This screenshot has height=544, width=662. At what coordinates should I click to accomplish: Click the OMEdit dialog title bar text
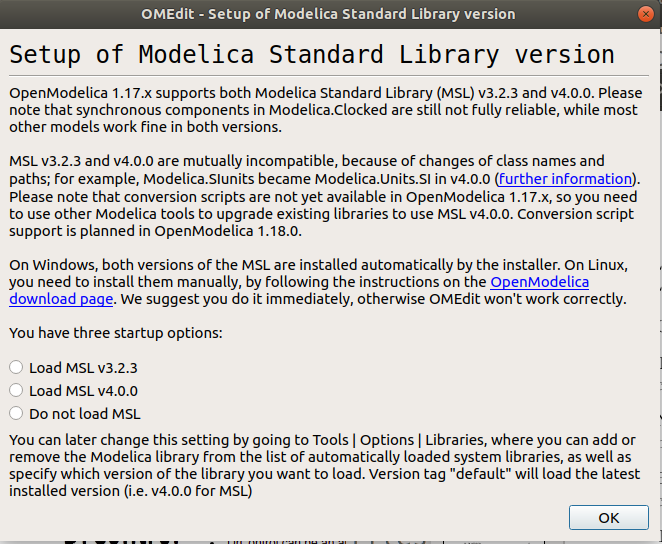[x=328, y=14]
